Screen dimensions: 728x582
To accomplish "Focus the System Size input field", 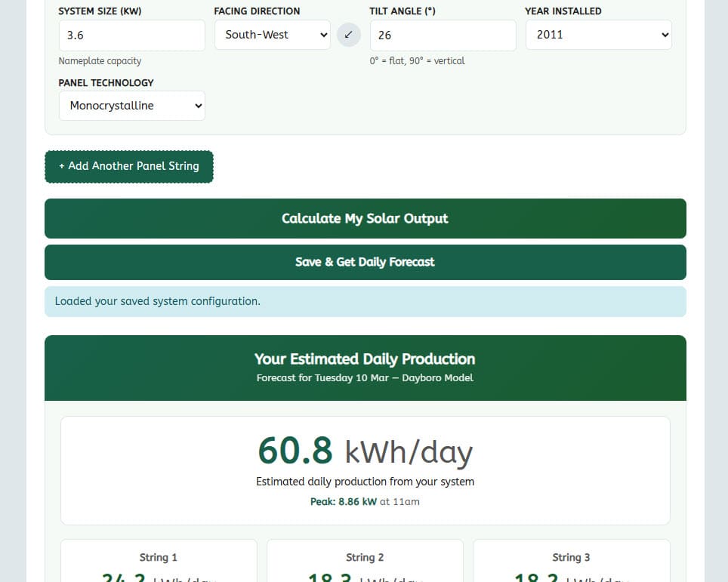I will point(131,35).
